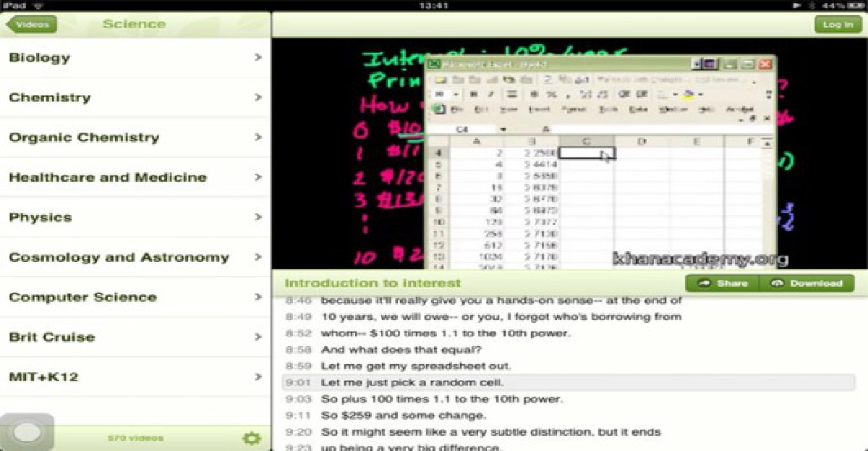Image resolution: width=868 pixels, height=451 pixels.
Task: Share the Introduction to interest video
Action: 722,284
